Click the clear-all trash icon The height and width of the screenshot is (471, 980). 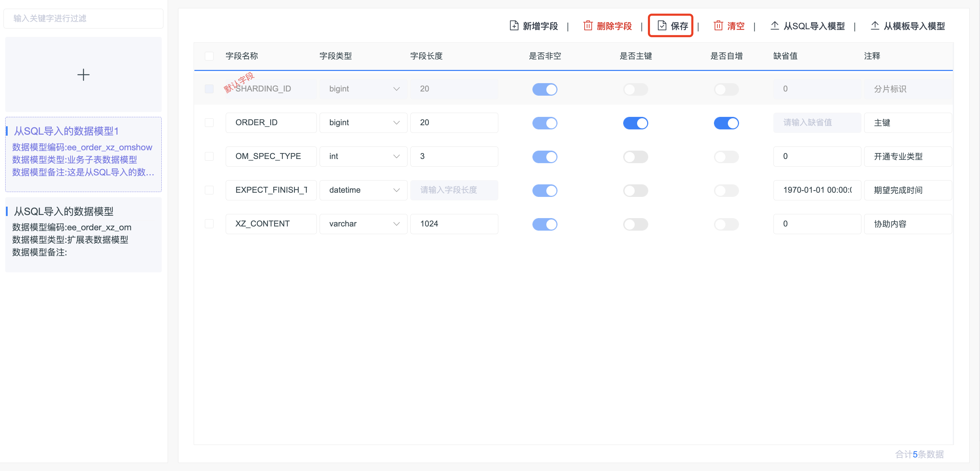(718, 25)
